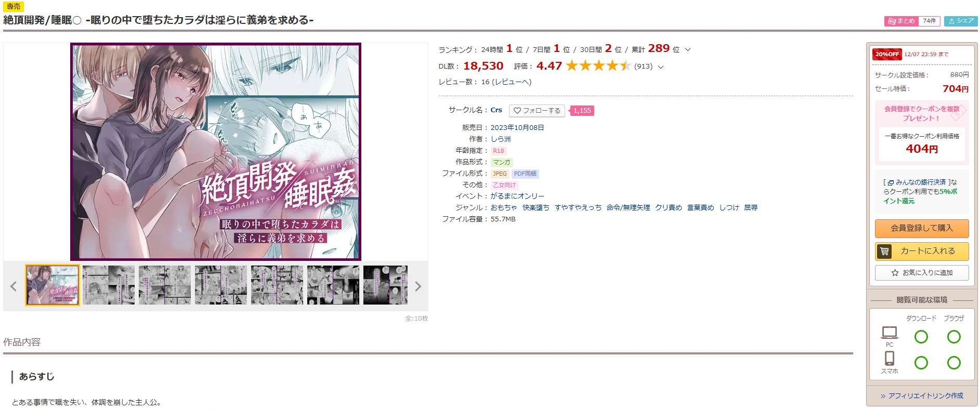Show previous thumbnails with left arrow
This screenshot has height=409, width=980.
point(14,286)
